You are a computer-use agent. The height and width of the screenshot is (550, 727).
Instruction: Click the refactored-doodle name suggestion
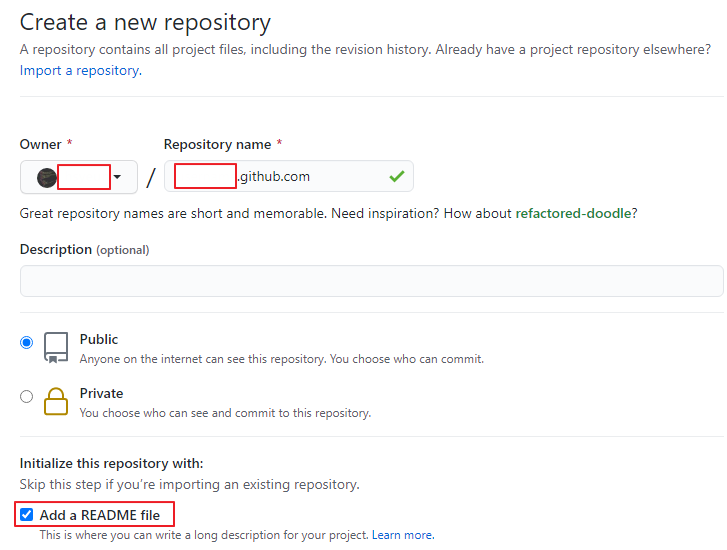(574, 213)
